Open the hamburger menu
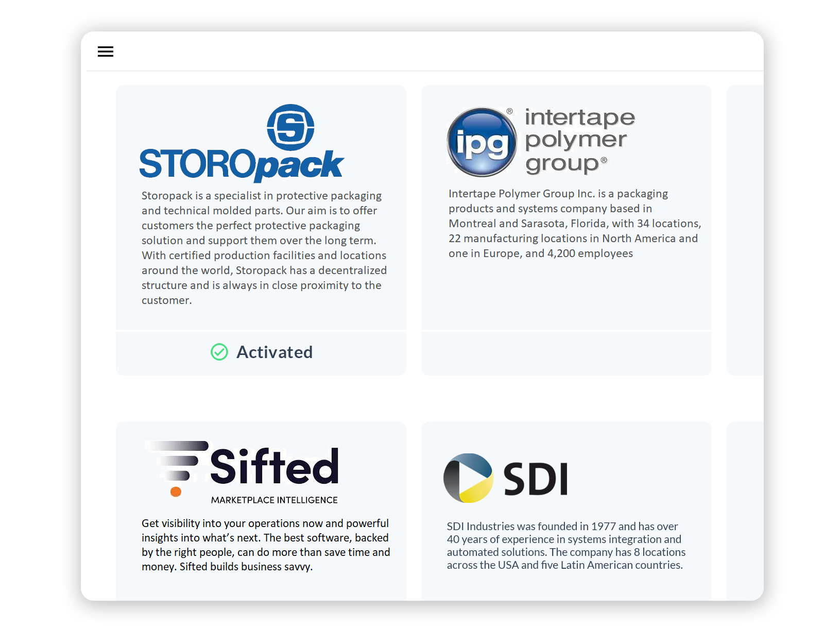Viewport: 824px width, 644px height. tap(105, 52)
